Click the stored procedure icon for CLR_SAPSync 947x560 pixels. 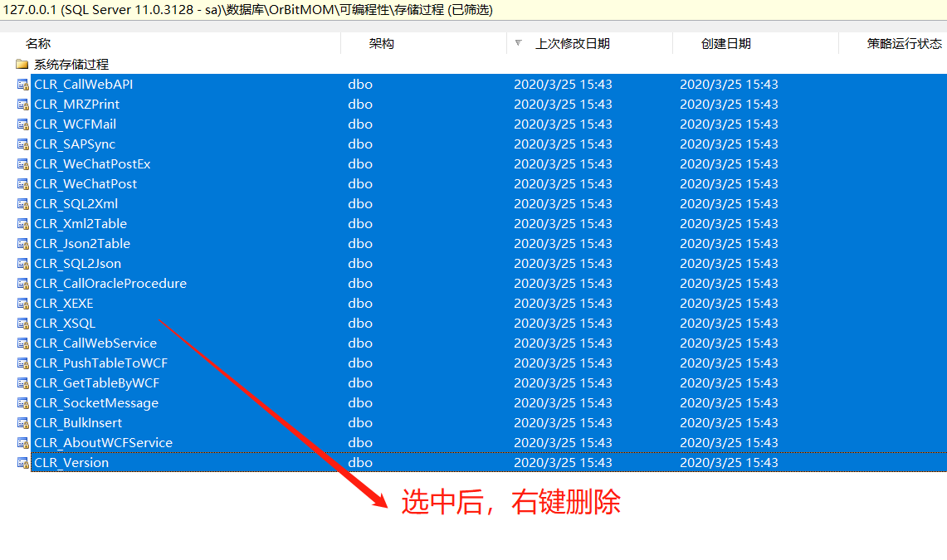coord(23,144)
